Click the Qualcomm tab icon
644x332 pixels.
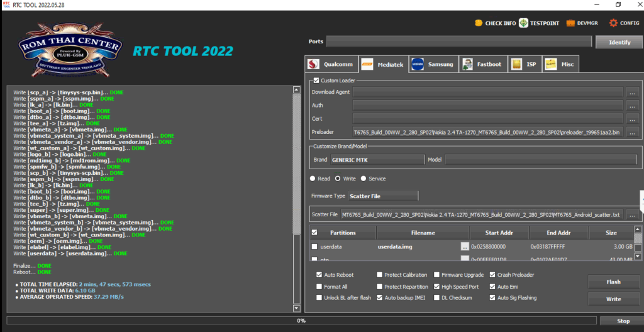pos(314,64)
